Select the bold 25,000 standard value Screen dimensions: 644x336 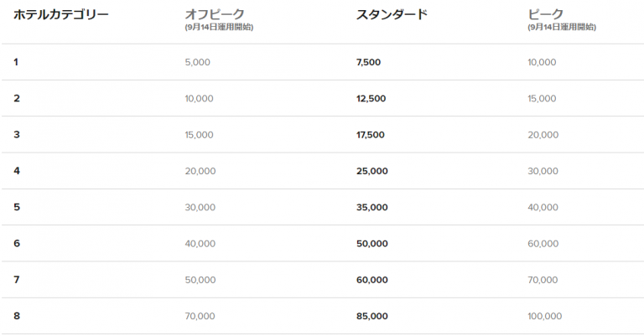(373, 171)
